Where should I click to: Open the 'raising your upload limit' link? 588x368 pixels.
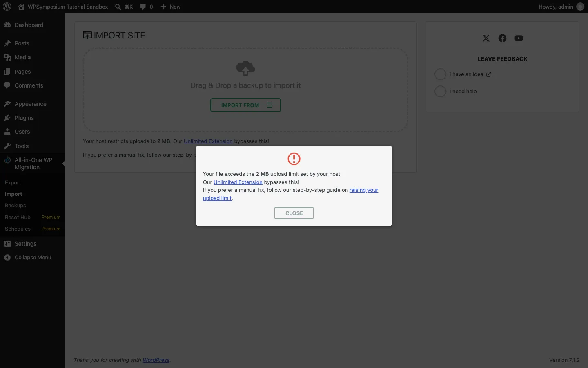[364, 190]
